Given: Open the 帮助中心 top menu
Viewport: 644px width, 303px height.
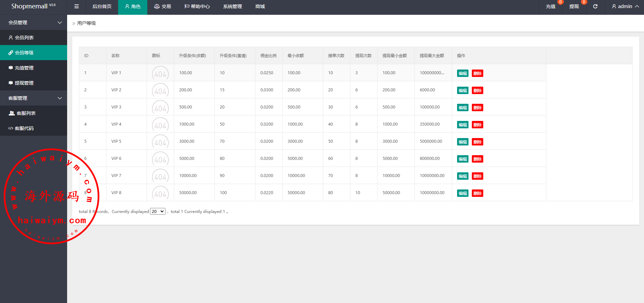Looking at the screenshot, I should coord(197,6).
